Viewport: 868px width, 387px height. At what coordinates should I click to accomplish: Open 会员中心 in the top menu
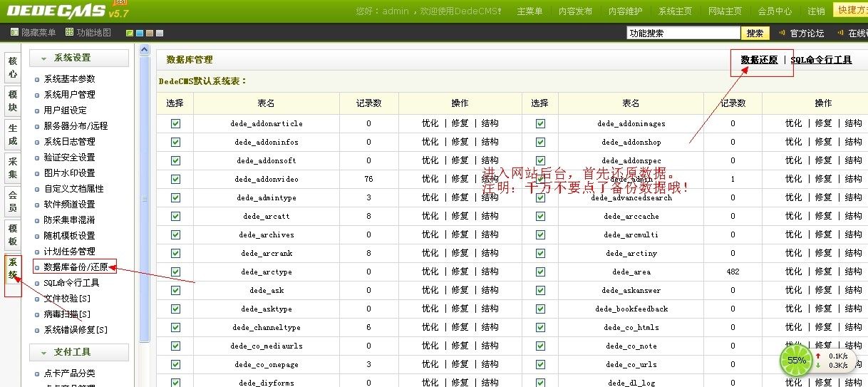tap(775, 11)
